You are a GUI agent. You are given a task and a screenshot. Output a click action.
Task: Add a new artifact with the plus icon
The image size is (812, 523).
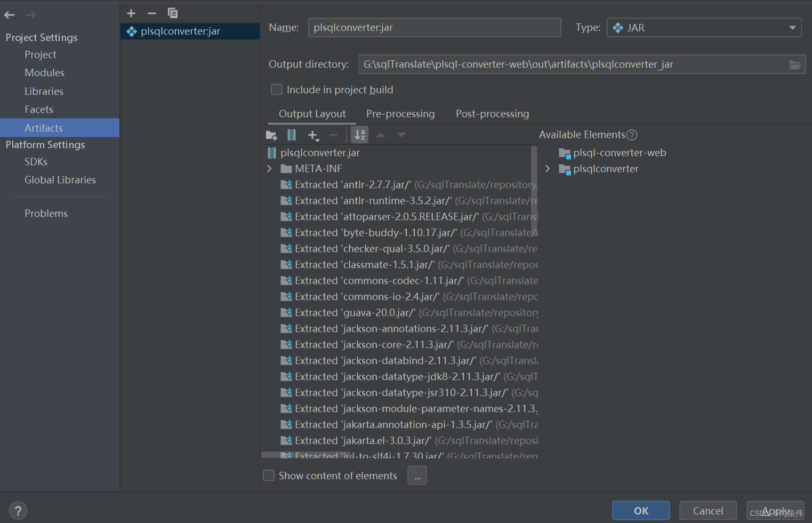(x=131, y=13)
